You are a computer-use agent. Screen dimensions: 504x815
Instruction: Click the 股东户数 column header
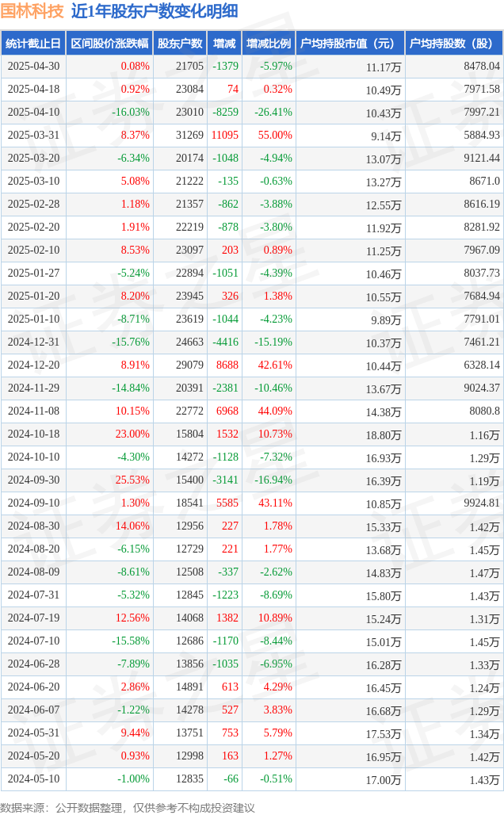(180, 43)
